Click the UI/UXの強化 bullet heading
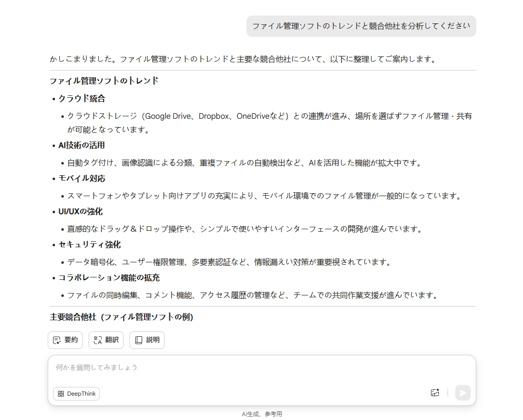Image resolution: width=523 pixels, height=420 pixels. click(x=80, y=212)
